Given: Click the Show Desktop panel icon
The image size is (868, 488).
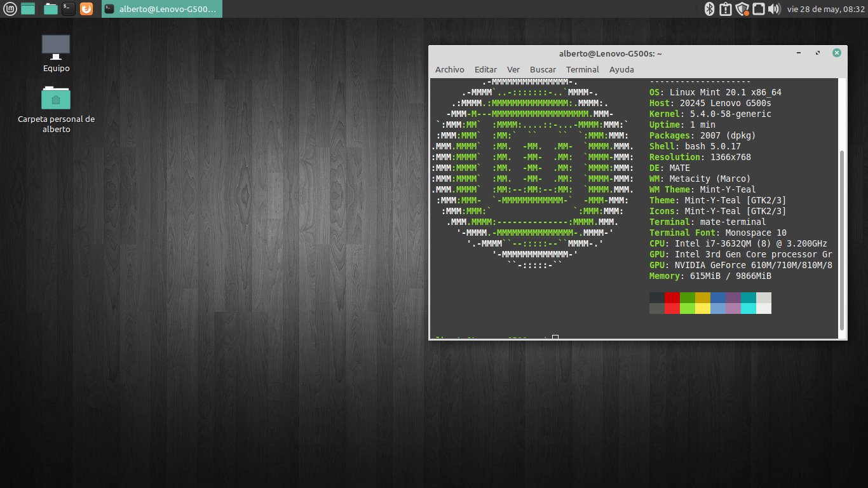Looking at the screenshot, I should (x=28, y=9).
